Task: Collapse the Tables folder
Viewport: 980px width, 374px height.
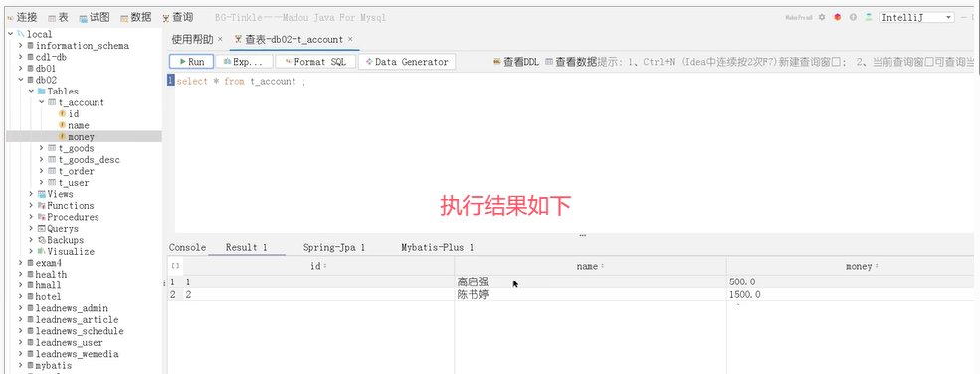Action: tap(31, 92)
